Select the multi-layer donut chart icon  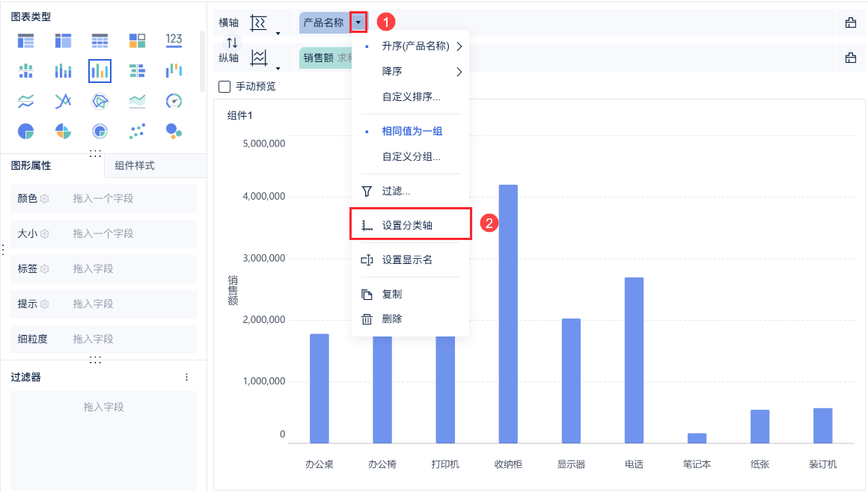(x=100, y=131)
